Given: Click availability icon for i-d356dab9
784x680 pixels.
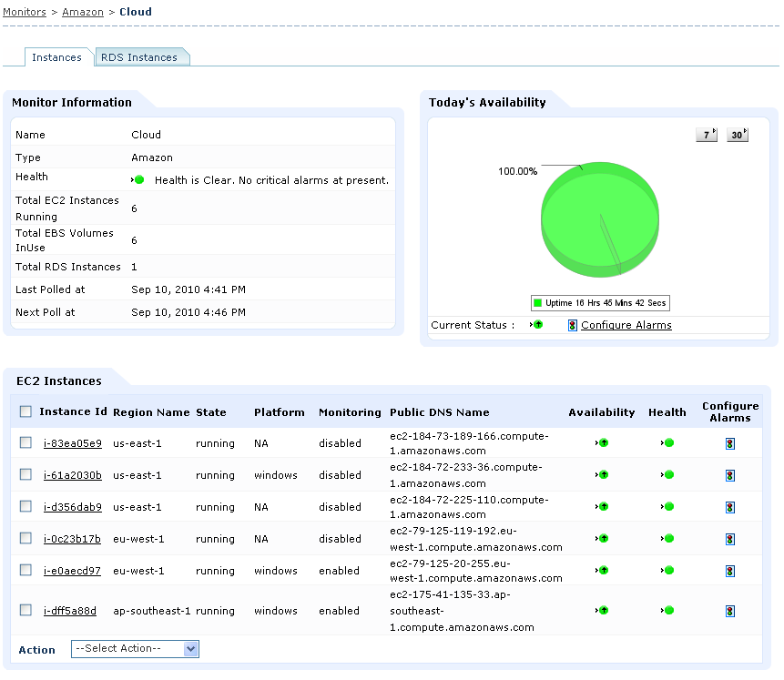Looking at the screenshot, I should click(602, 507).
